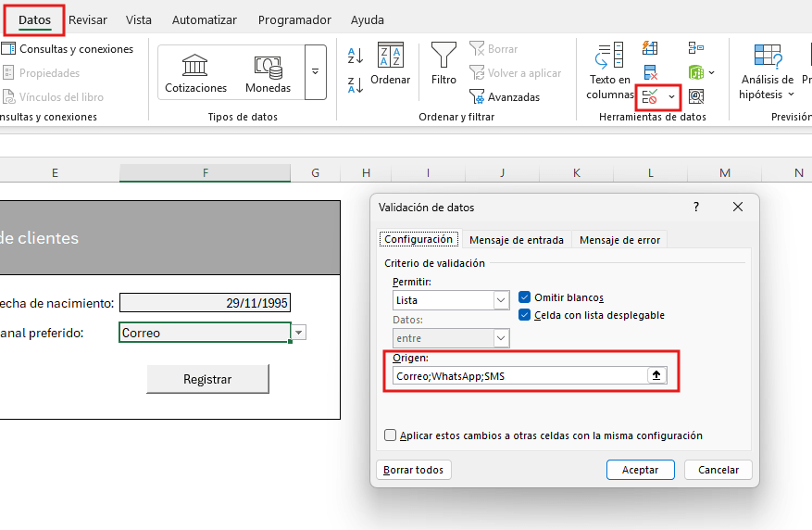Select the birth date cell 29/11/1995
Viewport: 812px width, 530px height.
205,303
